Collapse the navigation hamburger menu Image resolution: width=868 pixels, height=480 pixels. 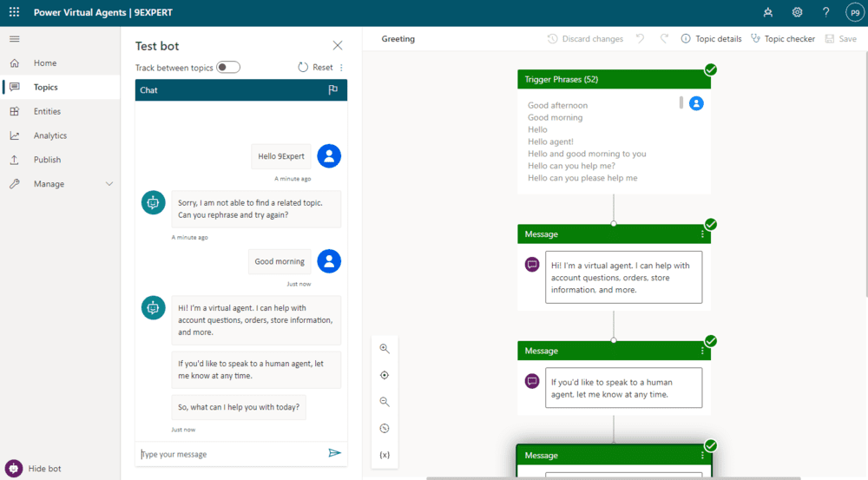15,39
